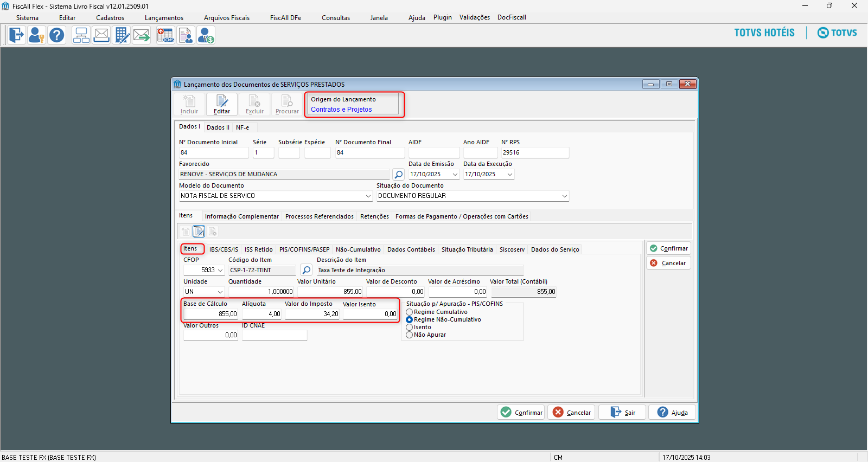Click the Nº RPS field
This screenshot has height=462, width=868.
coord(535,152)
